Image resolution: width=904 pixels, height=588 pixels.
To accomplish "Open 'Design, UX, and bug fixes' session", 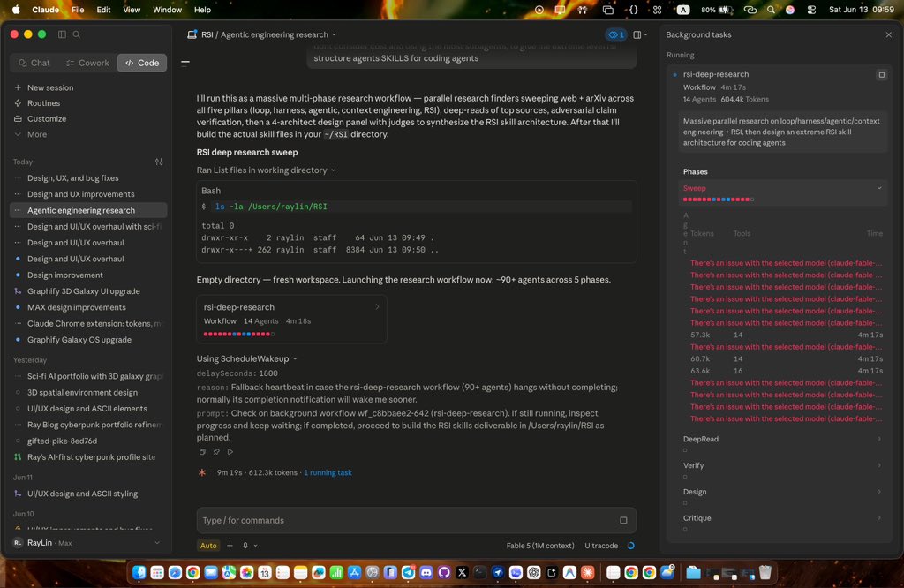I will pyautogui.click(x=89, y=178).
